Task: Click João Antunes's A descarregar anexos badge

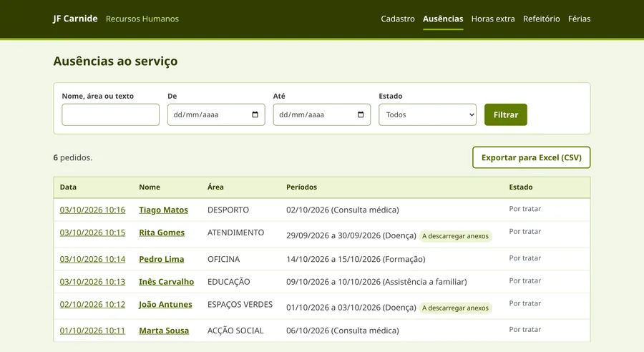Action: [x=456, y=308]
